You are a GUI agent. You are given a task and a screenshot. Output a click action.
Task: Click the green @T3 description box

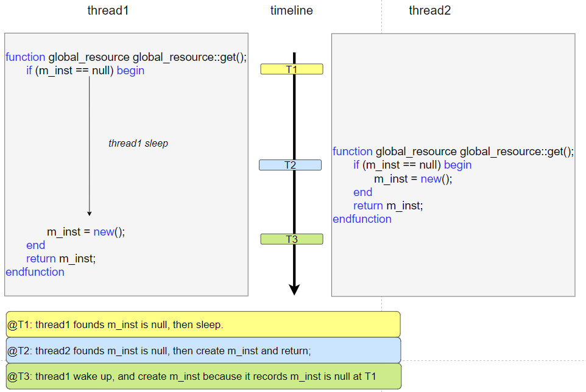tap(203, 376)
